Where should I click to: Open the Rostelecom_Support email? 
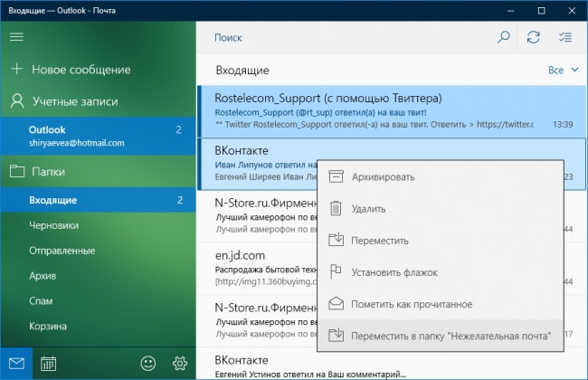point(392,111)
